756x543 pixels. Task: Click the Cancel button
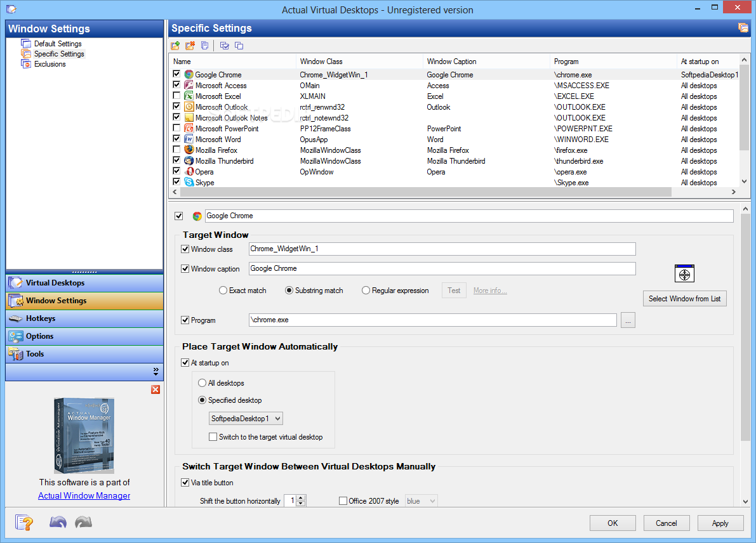click(x=666, y=523)
